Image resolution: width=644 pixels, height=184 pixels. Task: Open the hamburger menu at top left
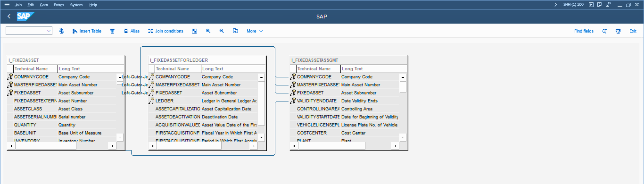coord(7,4)
